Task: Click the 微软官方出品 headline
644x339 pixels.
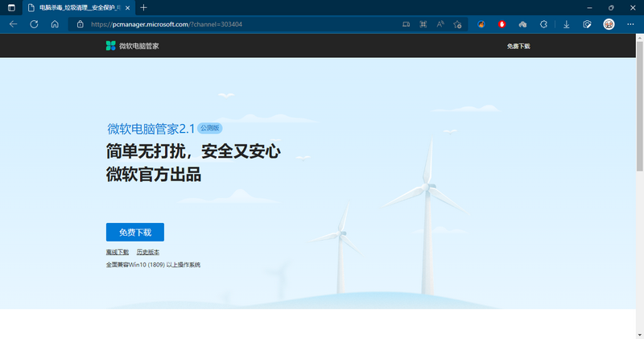Action: pyautogui.click(x=154, y=174)
